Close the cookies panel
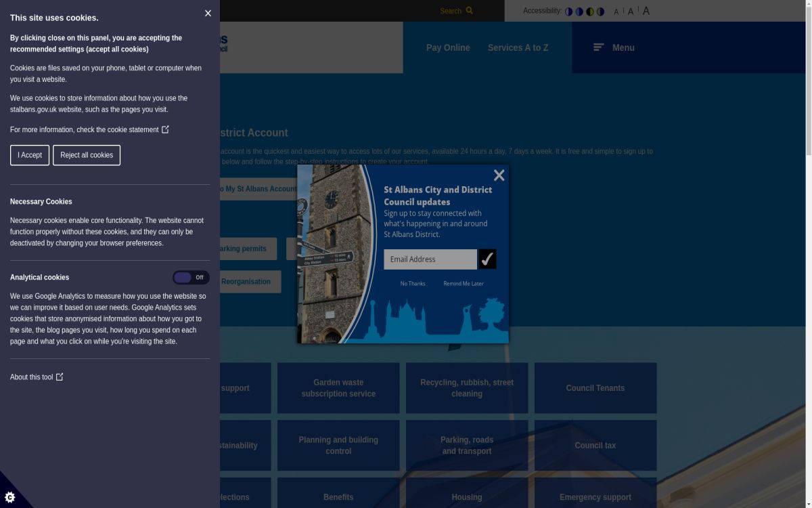This screenshot has height=508, width=812. click(208, 13)
